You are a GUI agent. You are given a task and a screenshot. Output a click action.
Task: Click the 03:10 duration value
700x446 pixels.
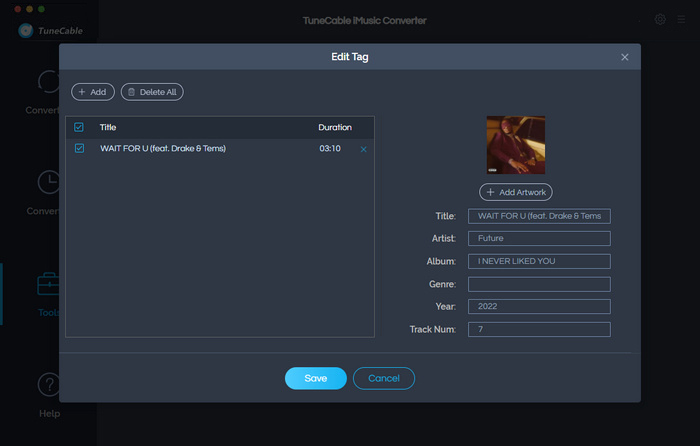[x=330, y=148]
